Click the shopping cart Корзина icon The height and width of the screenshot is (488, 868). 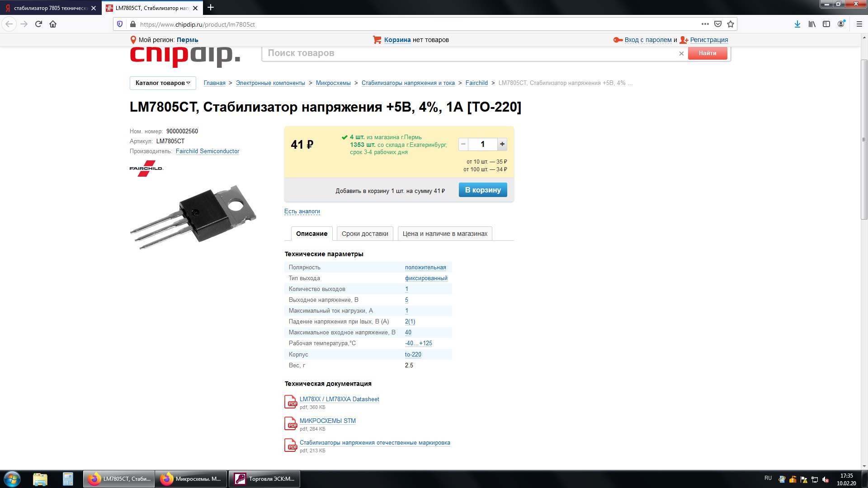tap(377, 40)
